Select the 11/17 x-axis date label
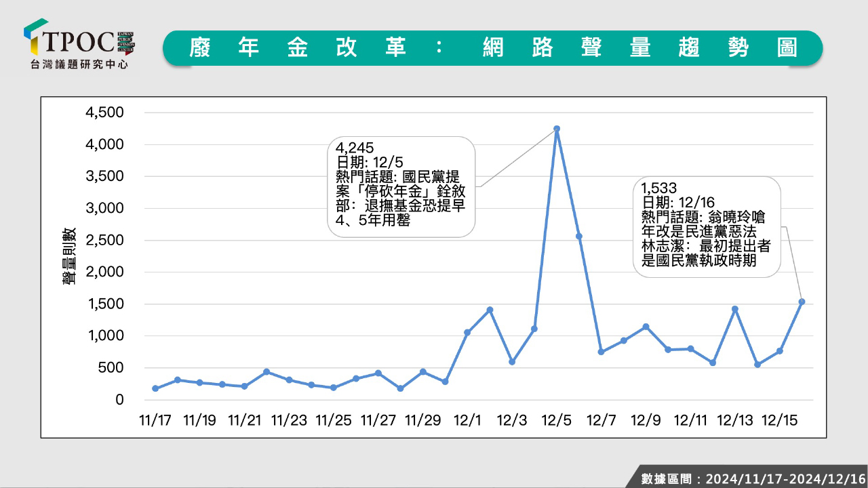The height and width of the screenshot is (488, 868). (x=155, y=420)
